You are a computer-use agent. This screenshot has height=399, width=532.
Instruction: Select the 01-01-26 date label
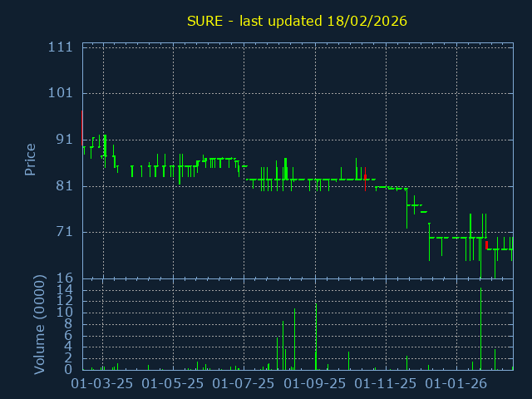coord(456,384)
